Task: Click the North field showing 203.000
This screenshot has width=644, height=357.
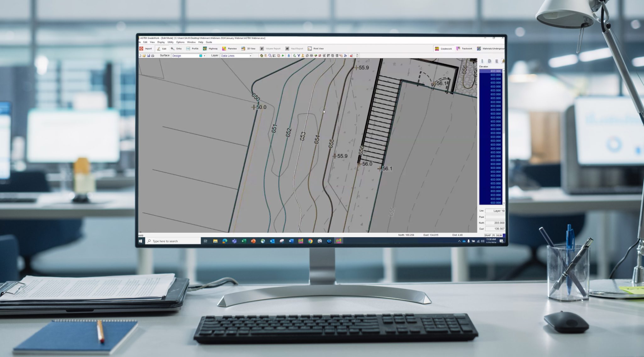Action: tap(495, 223)
